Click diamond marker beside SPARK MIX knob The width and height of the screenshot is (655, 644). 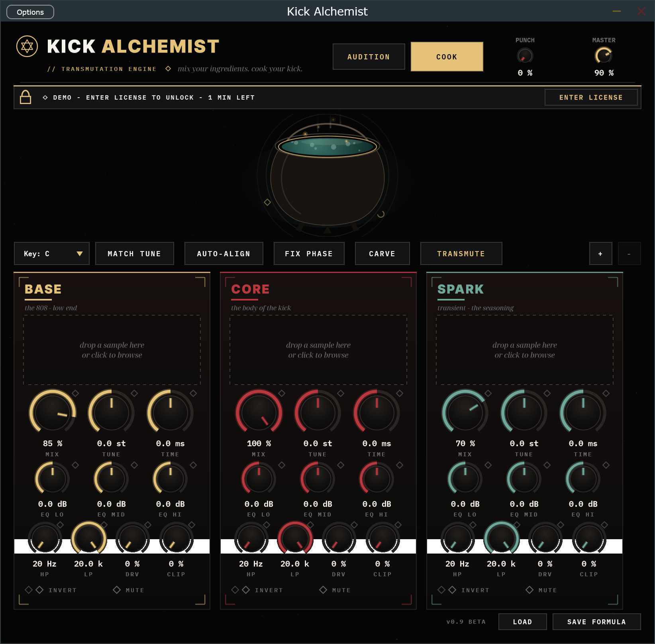tap(488, 393)
